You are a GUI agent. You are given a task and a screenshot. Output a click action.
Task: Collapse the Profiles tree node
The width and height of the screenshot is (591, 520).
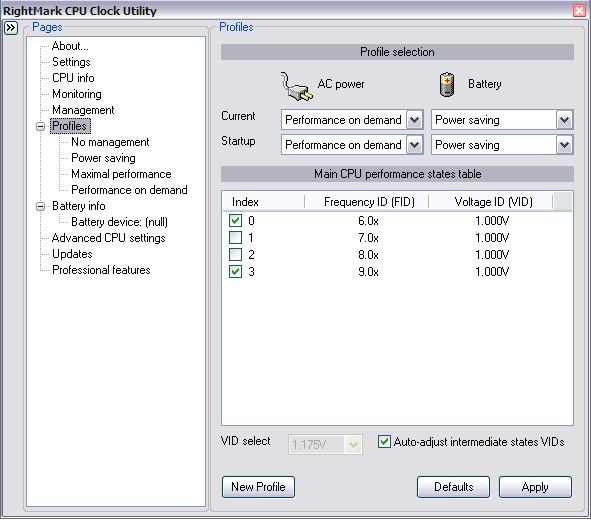40,126
